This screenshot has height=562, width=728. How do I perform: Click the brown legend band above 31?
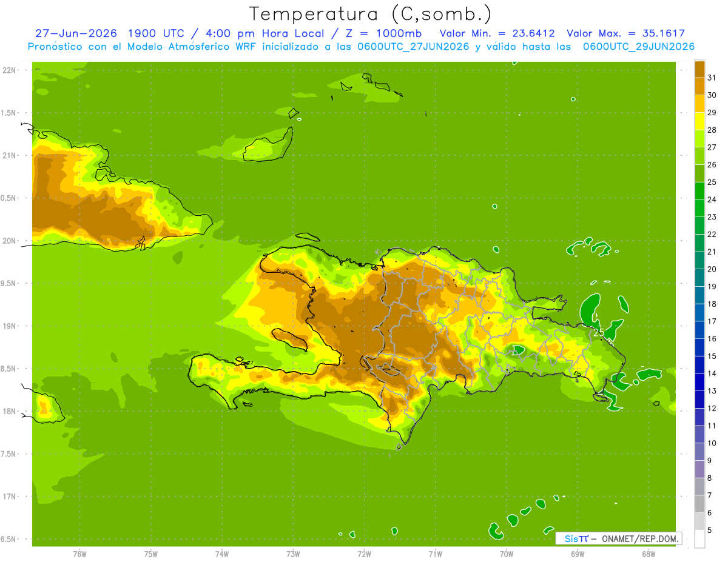[x=699, y=69]
